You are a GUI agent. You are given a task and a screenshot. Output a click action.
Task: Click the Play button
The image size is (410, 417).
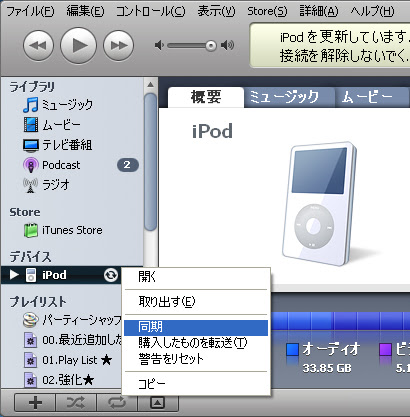tap(78, 45)
